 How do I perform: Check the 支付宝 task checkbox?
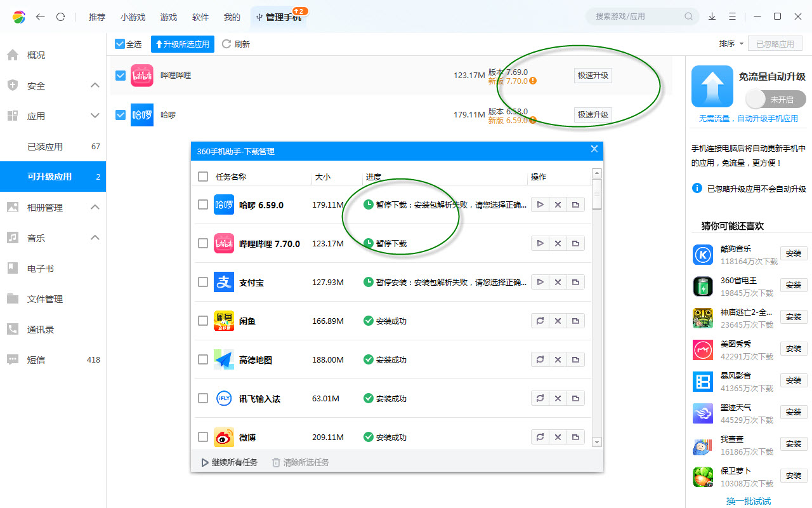[203, 282]
